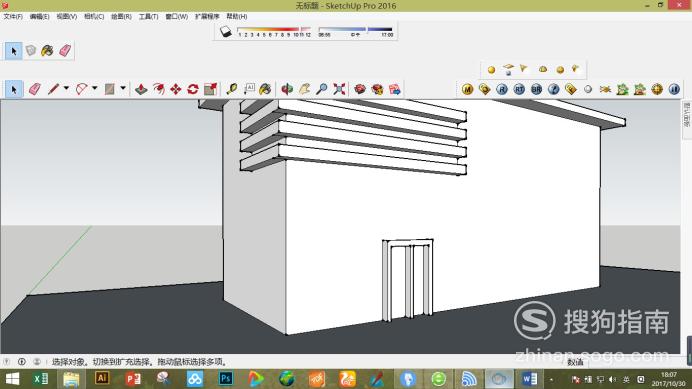The image size is (692, 389).
Task: Expand the Rectangle shape dropdown arrow
Action: [x=123, y=88]
